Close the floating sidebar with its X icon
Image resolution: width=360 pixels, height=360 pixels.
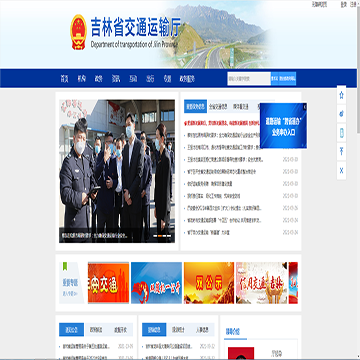click(x=341, y=171)
